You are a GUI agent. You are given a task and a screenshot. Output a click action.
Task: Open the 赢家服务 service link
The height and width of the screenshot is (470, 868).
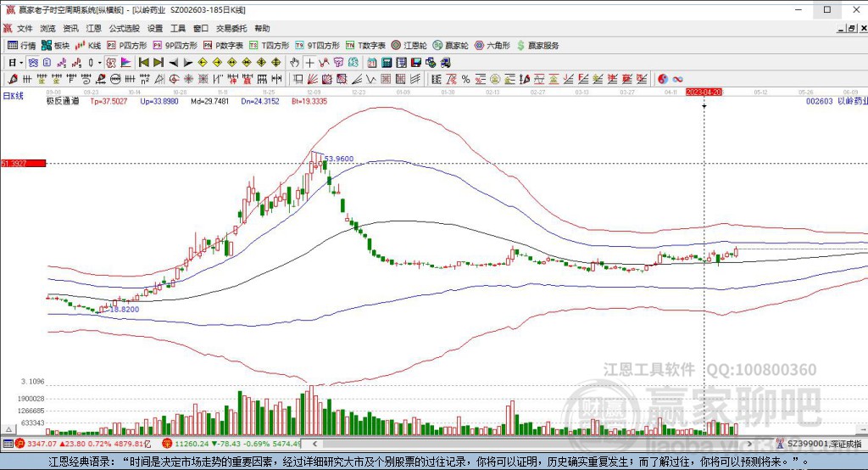point(537,46)
